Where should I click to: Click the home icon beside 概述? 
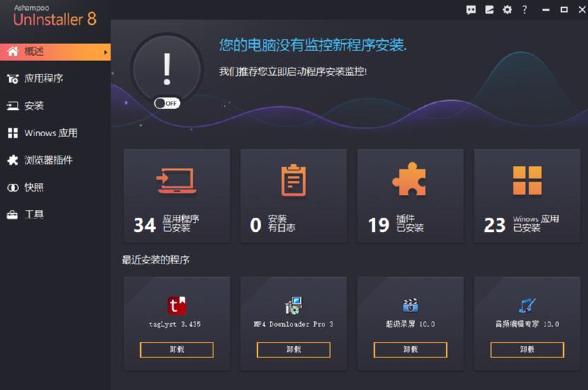13,52
